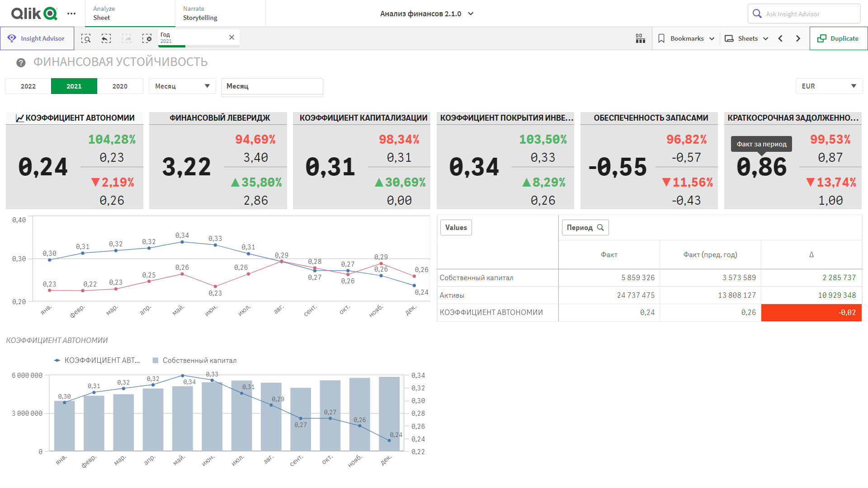
Task: Open the EUR currency dropdown
Action: (x=829, y=86)
